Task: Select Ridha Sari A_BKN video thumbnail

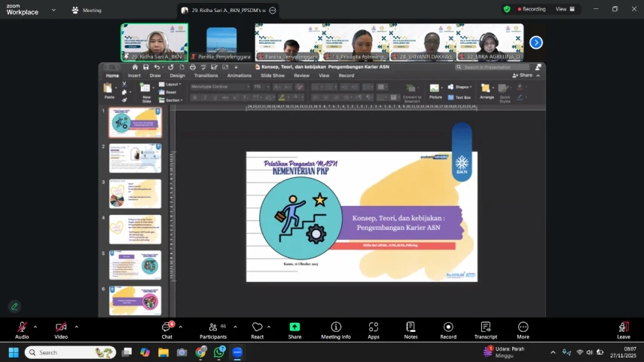Action: pyautogui.click(x=154, y=42)
